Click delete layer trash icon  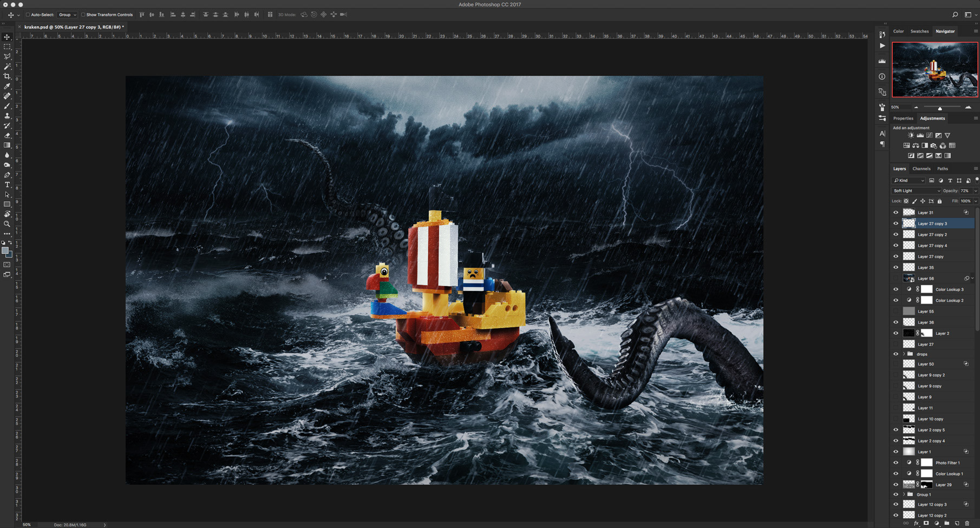pyautogui.click(x=967, y=524)
